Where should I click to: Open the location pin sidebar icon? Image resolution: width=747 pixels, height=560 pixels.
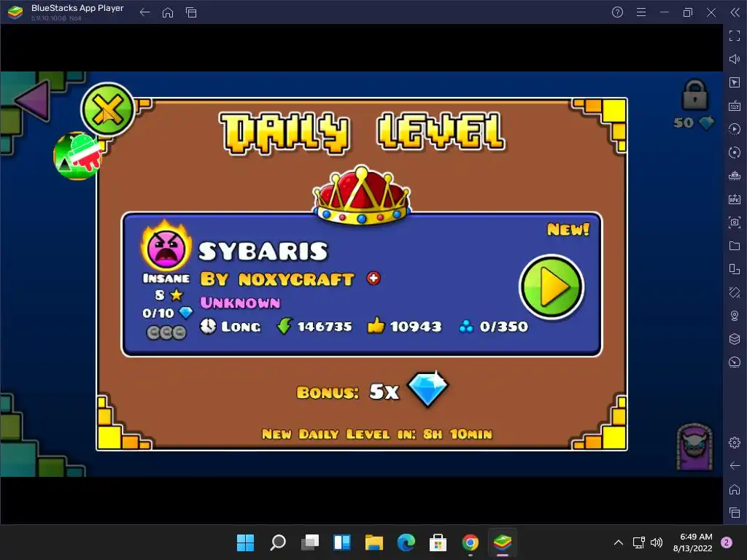pos(735,316)
